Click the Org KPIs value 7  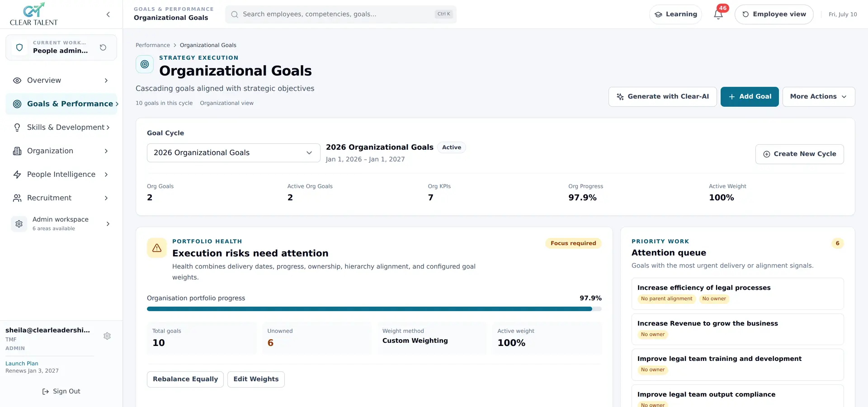coord(430,198)
